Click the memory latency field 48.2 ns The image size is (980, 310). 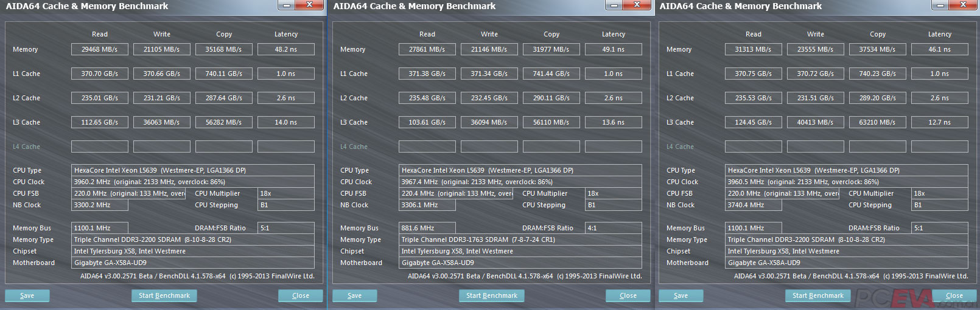(x=286, y=49)
